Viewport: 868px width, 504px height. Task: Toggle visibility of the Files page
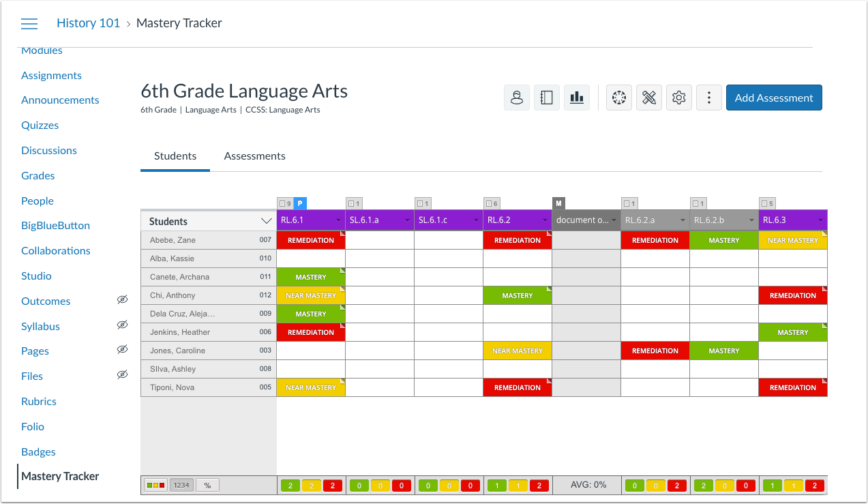coord(122,374)
